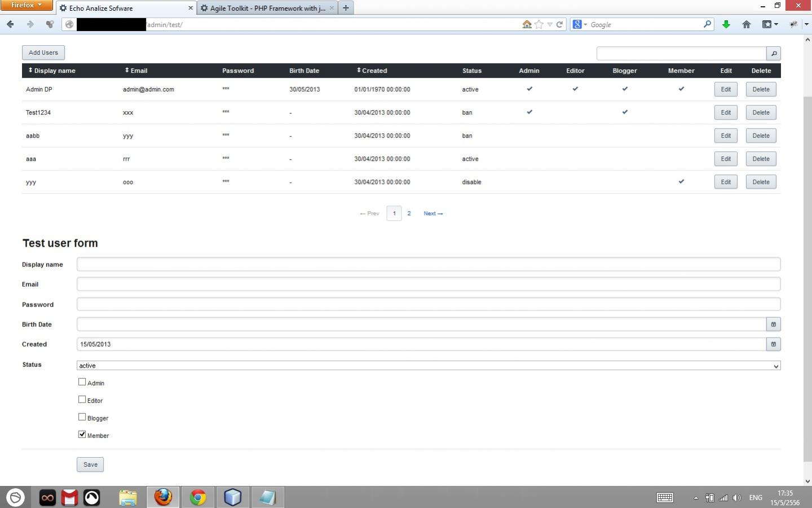Click the browser Back arrow
The width and height of the screenshot is (812, 508).
pyautogui.click(x=10, y=24)
